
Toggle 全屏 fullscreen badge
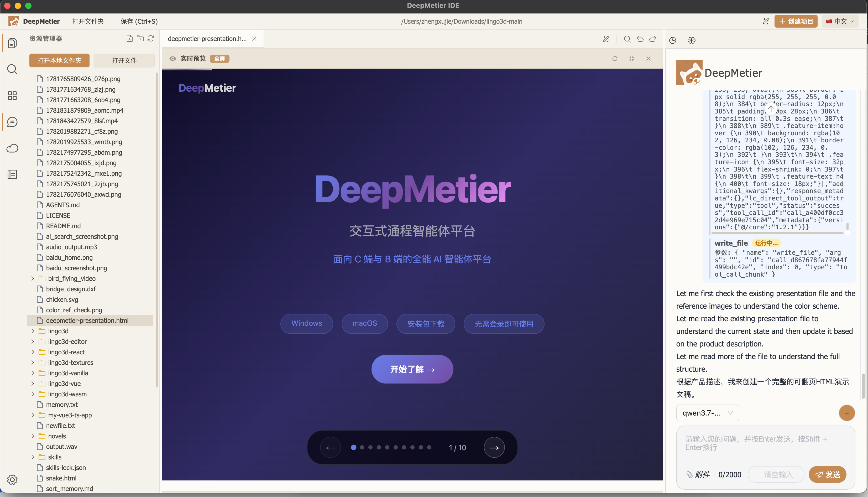(x=219, y=59)
